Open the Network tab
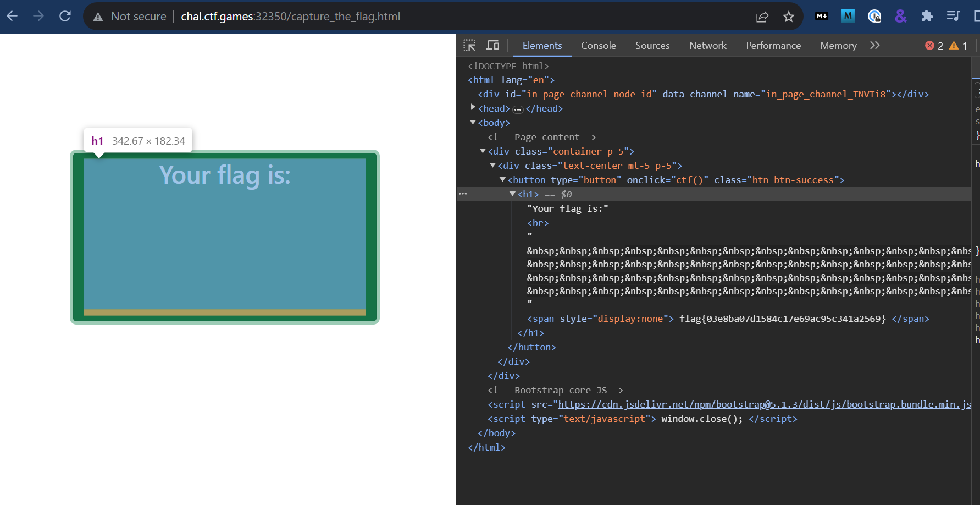The image size is (980, 505). [707, 46]
